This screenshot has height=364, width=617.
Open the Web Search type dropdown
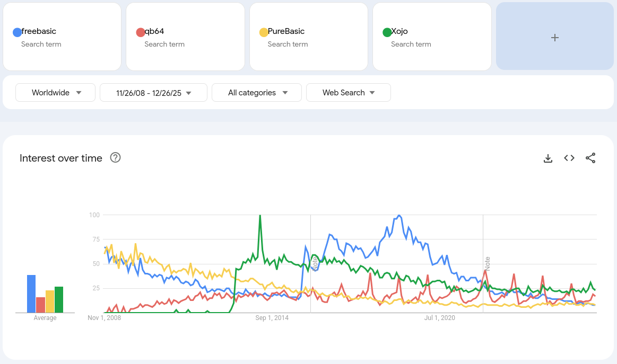348,92
